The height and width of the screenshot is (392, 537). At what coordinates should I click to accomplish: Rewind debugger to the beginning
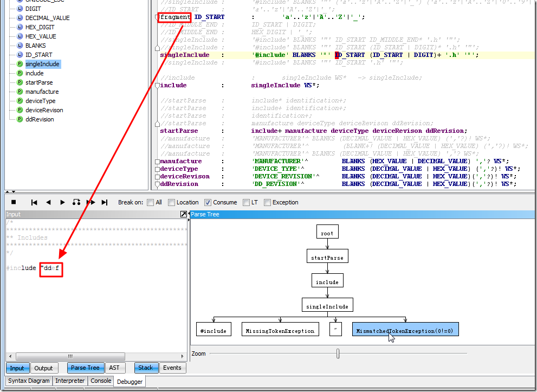[34, 202]
